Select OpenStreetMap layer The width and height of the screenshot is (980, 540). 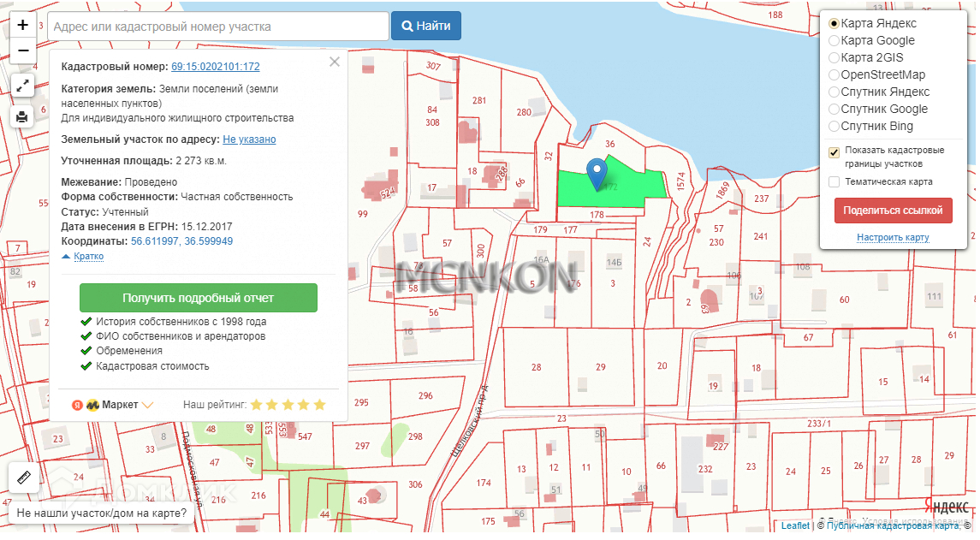point(834,75)
